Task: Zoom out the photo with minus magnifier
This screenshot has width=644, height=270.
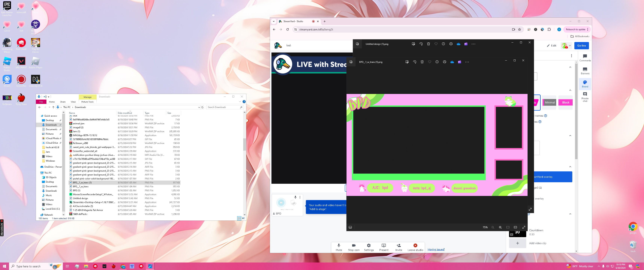Action: (x=493, y=227)
